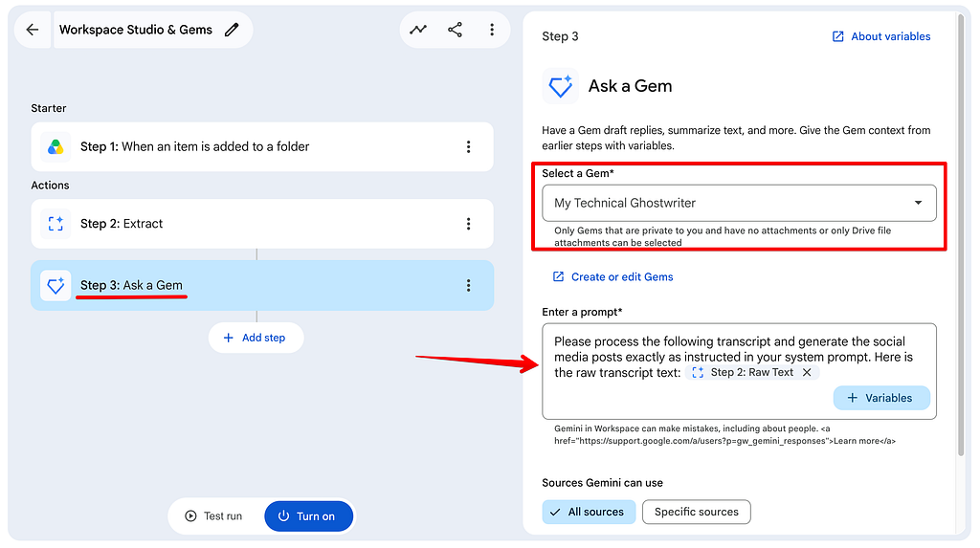Open more options for Step 3 Ask a Gem
This screenshot has width=980, height=548.
[x=468, y=286]
